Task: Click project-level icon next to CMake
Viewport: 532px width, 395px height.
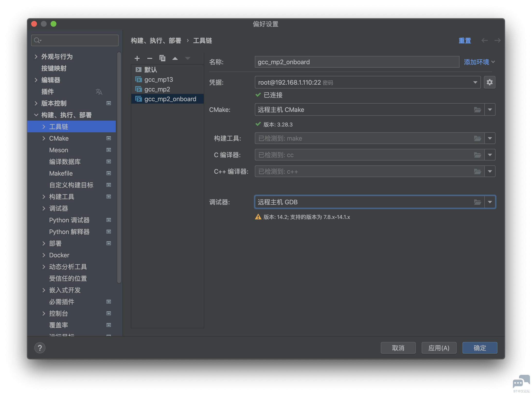Action: pyautogui.click(x=109, y=138)
